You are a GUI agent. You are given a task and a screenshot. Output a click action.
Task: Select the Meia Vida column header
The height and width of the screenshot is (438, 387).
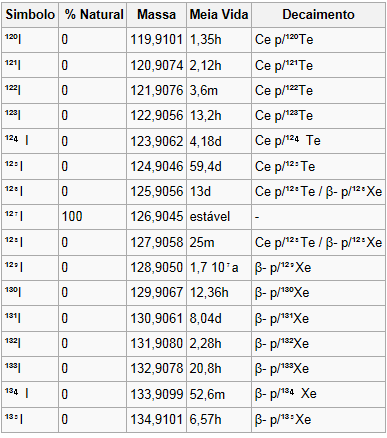click(x=219, y=15)
